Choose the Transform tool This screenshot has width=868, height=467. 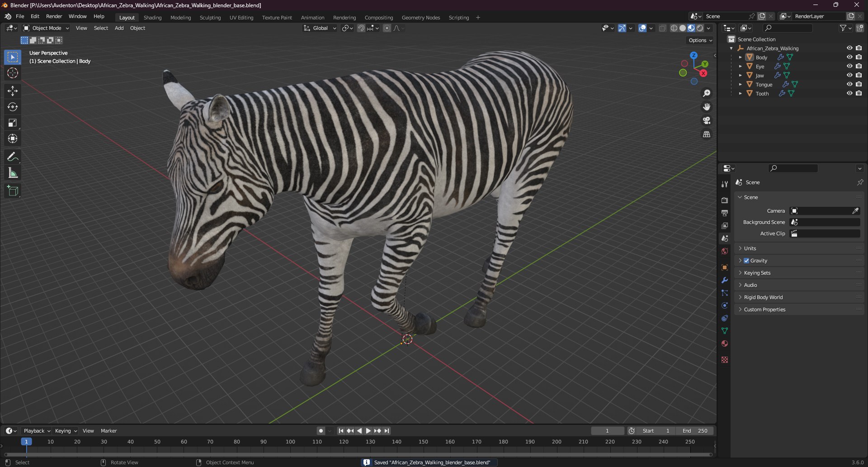click(x=13, y=138)
